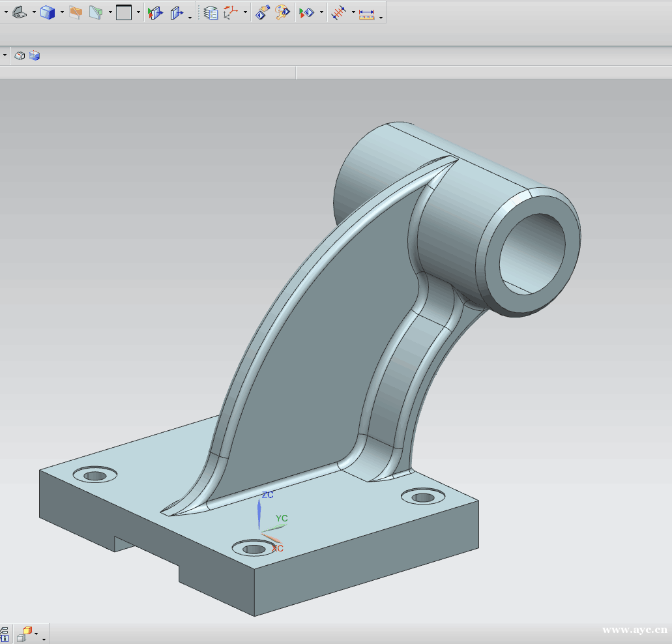Click the laptop-shaped view icon at toolbar start
The height and width of the screenshot is (644, 672).
coord(20,12)
